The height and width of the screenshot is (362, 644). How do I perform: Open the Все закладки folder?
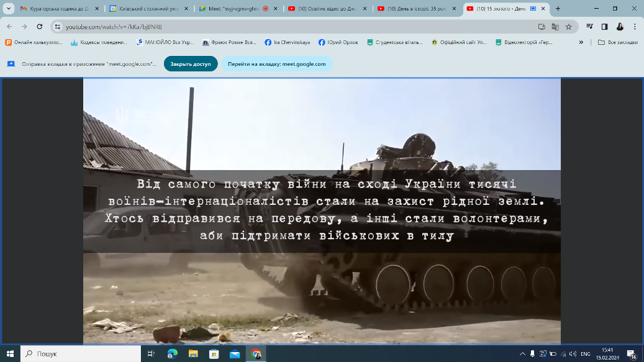[x=617, y=42]
